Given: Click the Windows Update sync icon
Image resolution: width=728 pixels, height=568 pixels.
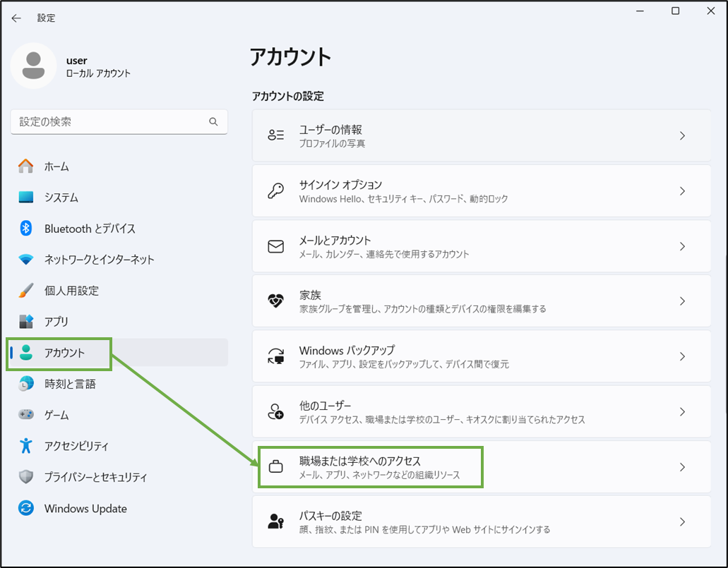Looking at the screenshot, I should click(x=26, y=508).
